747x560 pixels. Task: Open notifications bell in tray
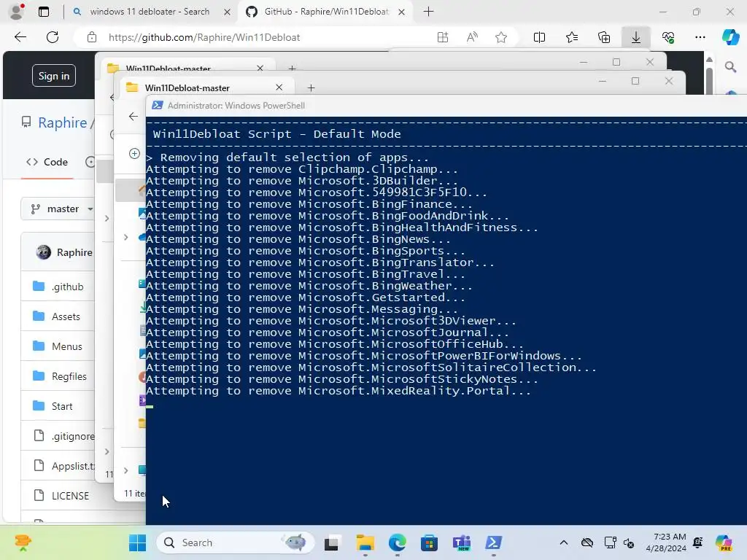pyautogui.click(x=698, y=542)
